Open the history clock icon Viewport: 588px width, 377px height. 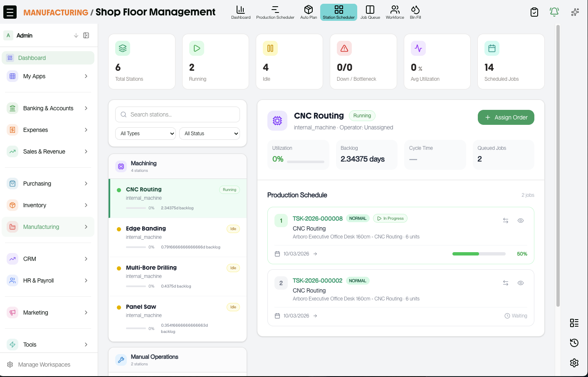pos(574,343)
